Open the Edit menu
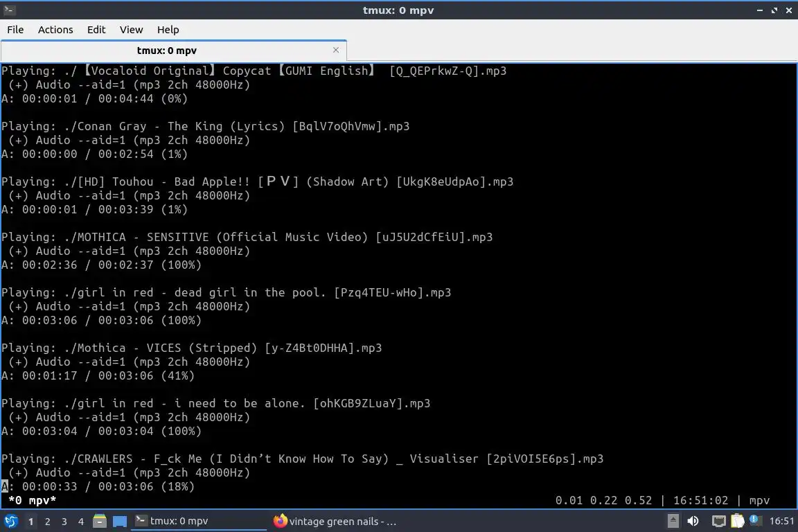The width and height of the screenshot is (798, 532). [x=96, y=30]
